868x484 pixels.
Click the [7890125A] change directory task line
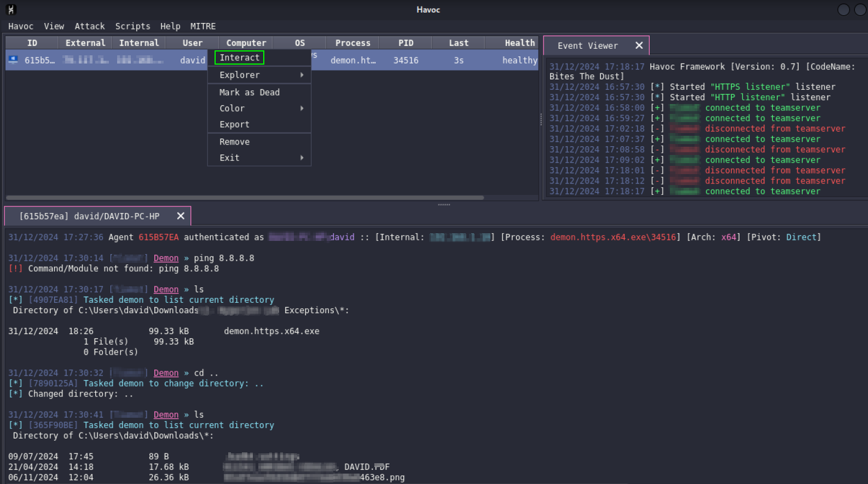click(x=136, y=384)
